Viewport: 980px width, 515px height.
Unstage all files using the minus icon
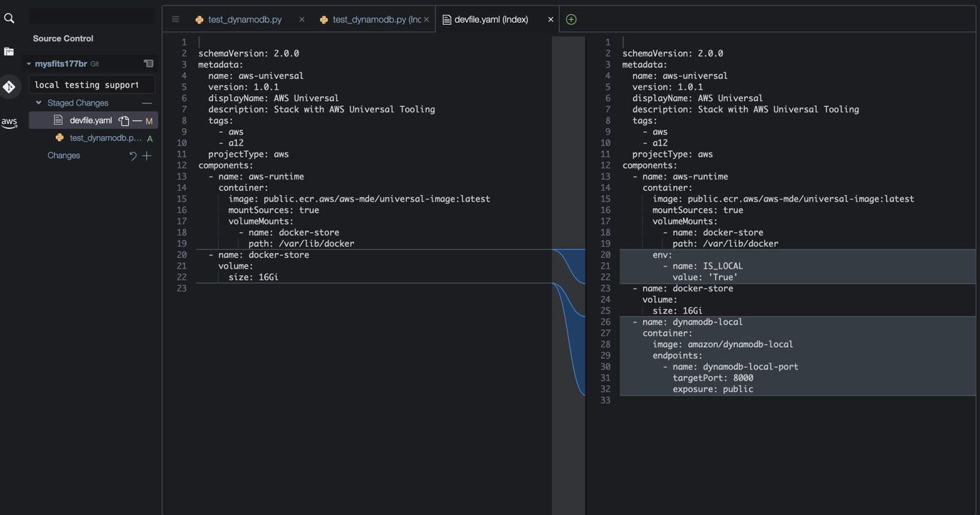pyautogui.click(x=147, y=102)
